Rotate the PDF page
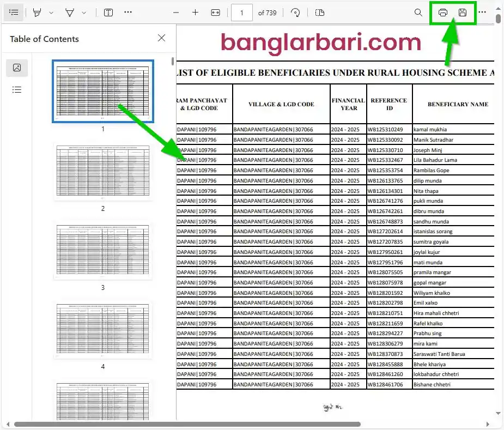Image resolution: width=504 pixels, height=430 pixels. coord(295,13)
